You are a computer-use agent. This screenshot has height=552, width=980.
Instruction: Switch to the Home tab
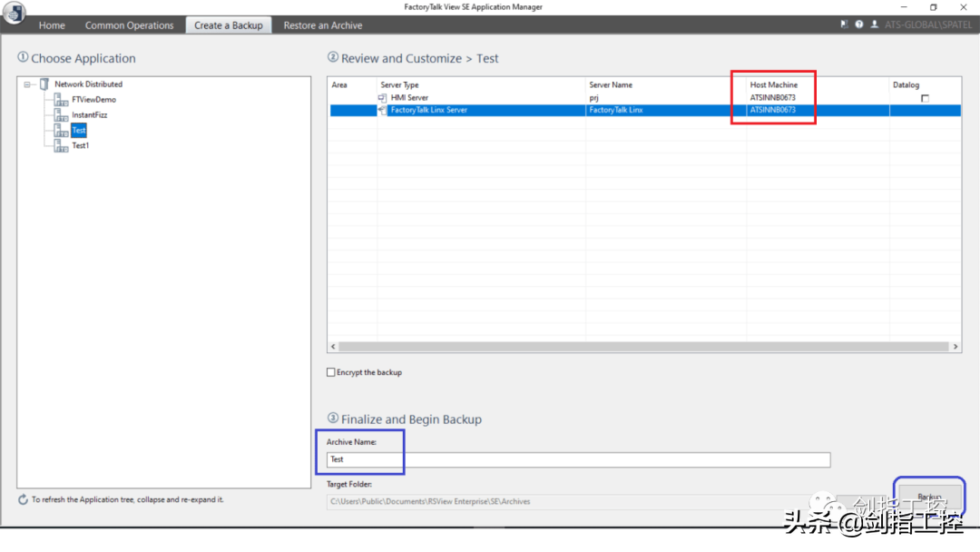(52, 25)
